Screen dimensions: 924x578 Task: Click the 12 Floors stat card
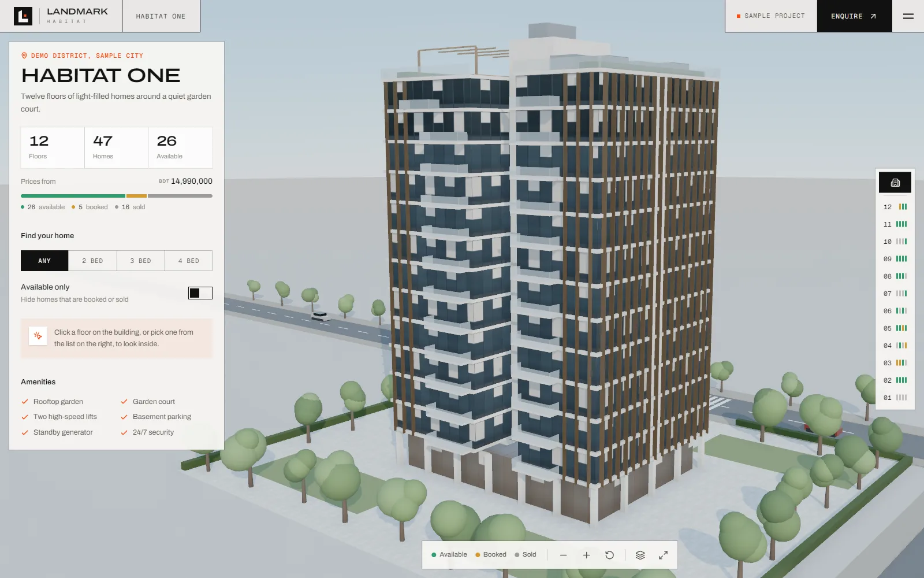[53, 148]
